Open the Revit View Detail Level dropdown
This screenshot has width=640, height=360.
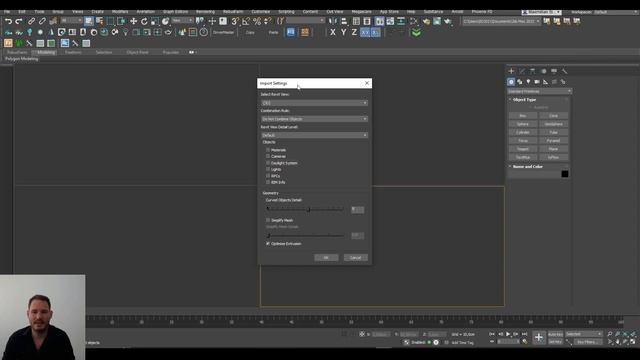[x=314, y=135]
